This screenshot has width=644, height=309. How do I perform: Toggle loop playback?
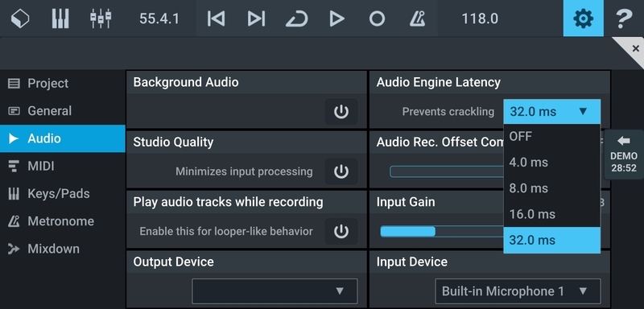[296, 19]
